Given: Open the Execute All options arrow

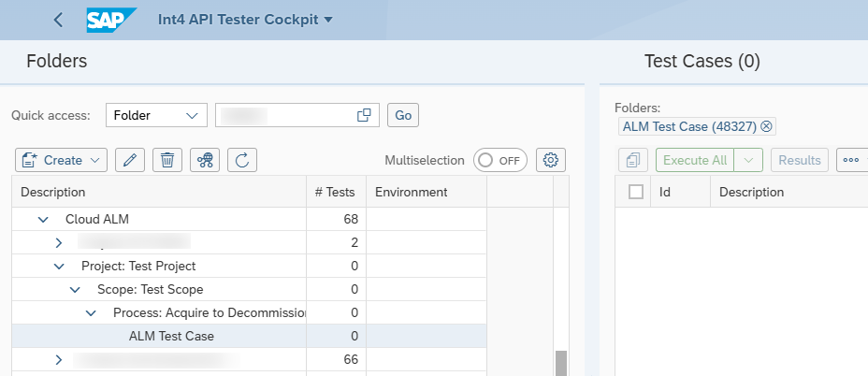Looking at the screenshot, I should 748,160.
